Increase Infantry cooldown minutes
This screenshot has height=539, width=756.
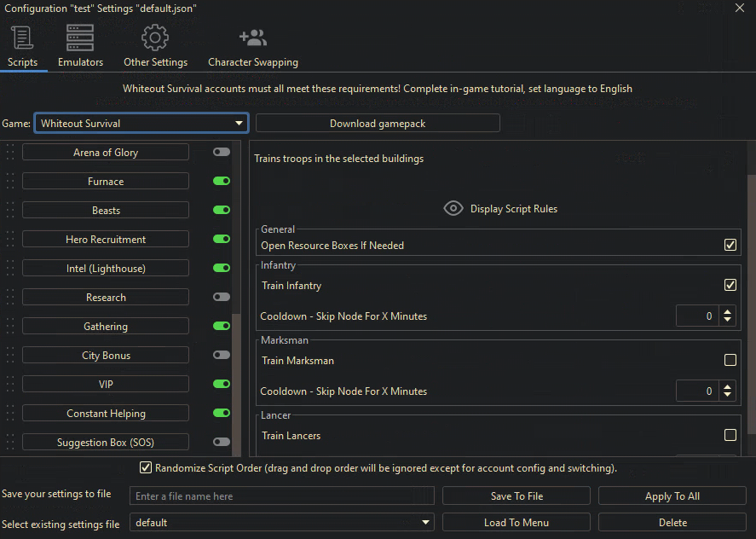tap(727, 311)
